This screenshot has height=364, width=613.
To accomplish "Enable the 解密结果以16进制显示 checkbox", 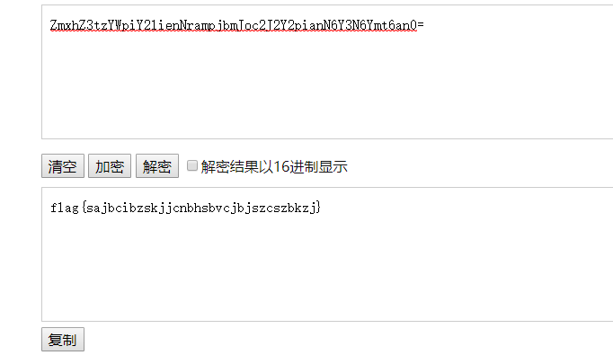I will [192, 165].
